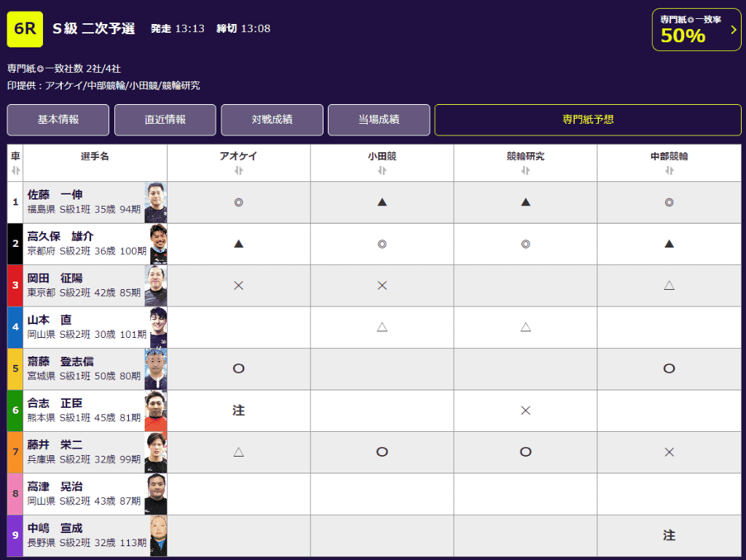Sort by car number column arrows
This screenshot has width=746, height=560.
[15, 170]
